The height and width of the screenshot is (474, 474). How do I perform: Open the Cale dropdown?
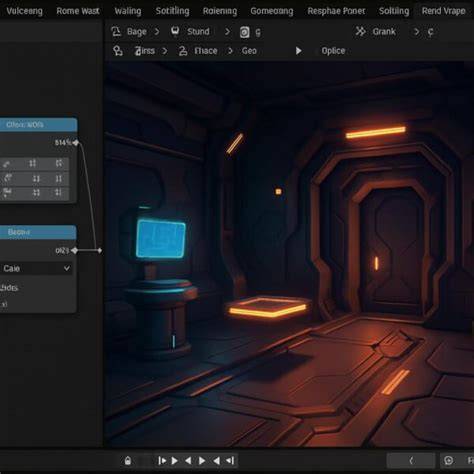(36, 268)
